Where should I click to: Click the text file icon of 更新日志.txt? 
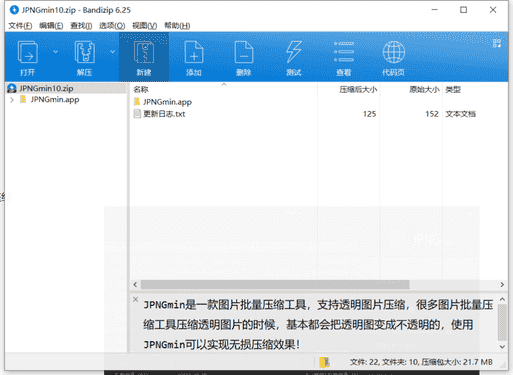point(137,114)
